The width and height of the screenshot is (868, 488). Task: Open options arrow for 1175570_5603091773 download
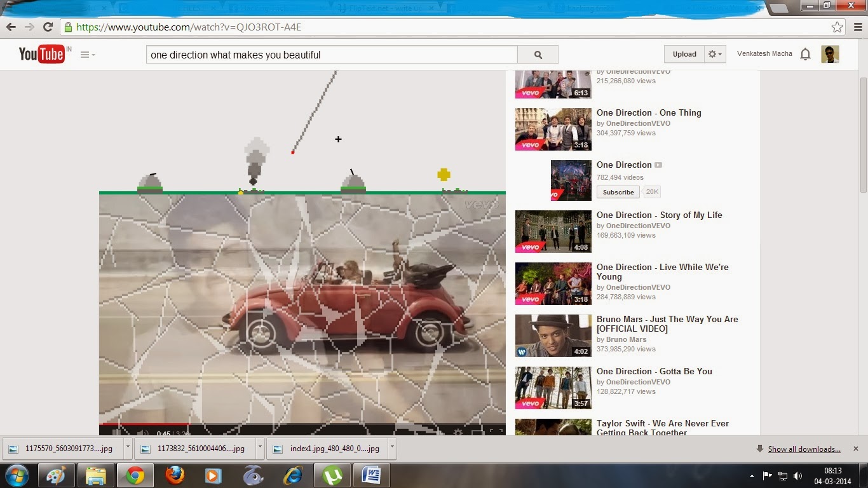click(128, 447)
